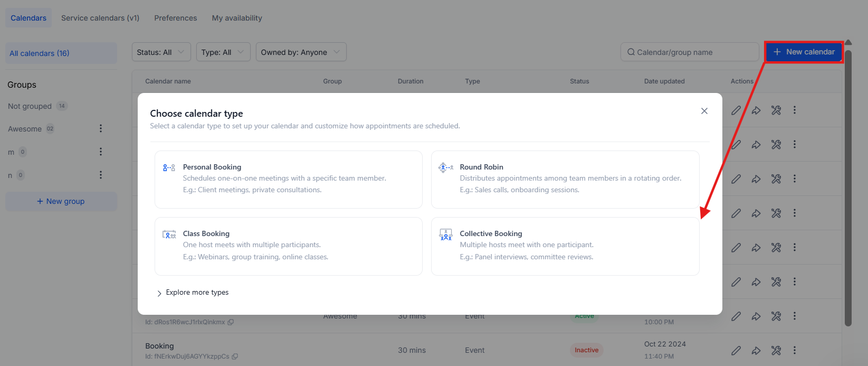The image size is (868, 366).
Task: Click the New calendar button
Action: (x=804, y=52)
